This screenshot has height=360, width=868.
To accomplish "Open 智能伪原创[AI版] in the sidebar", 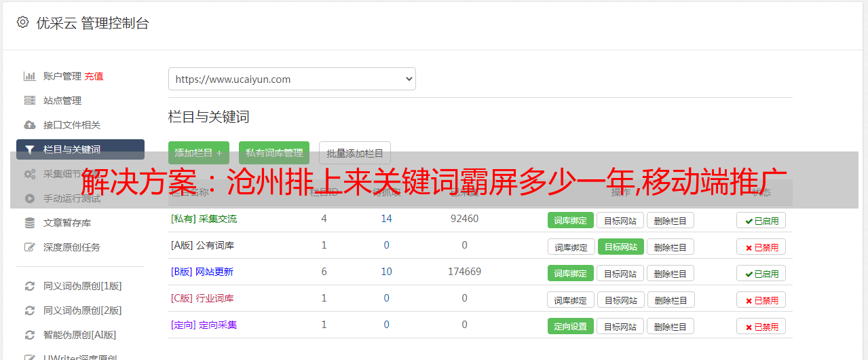I will [80, 335].
